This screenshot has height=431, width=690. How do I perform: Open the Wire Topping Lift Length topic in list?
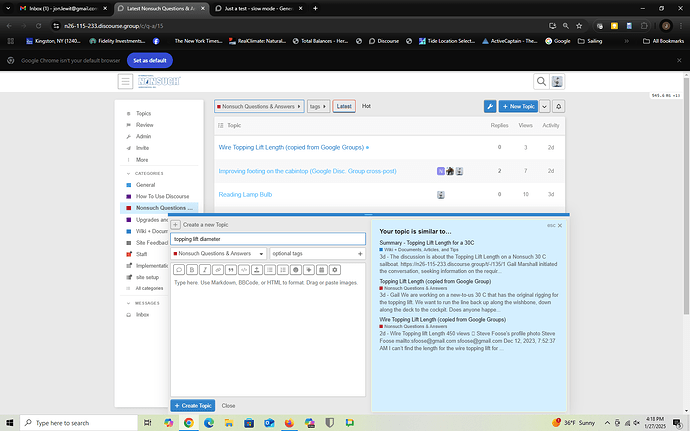[291, 147]
